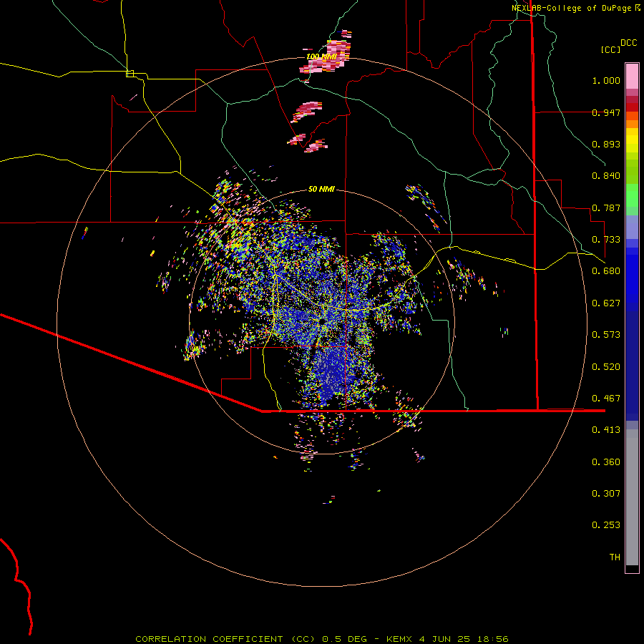Select the 0.787 scale value
The image size is (644, 644).
coord(606,208)
